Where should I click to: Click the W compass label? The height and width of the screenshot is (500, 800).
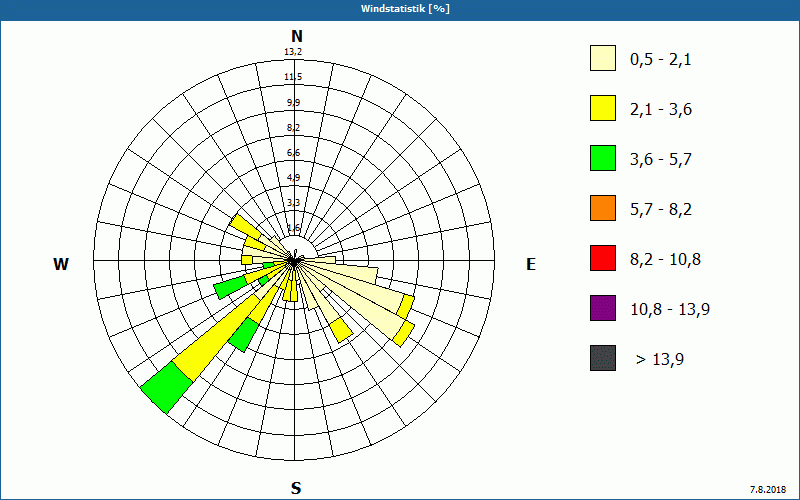pos(61,264)
